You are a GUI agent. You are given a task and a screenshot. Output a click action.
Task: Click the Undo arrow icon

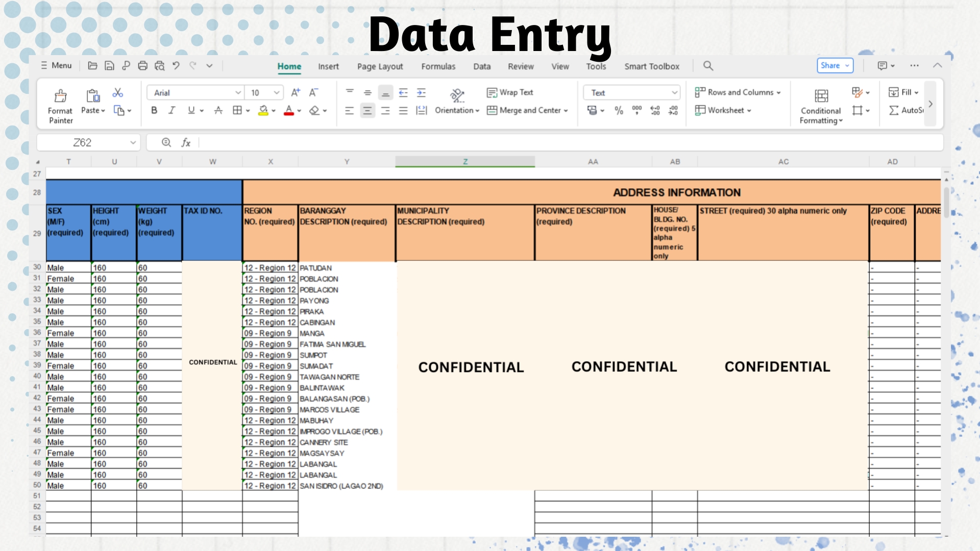tap(176, 65)
